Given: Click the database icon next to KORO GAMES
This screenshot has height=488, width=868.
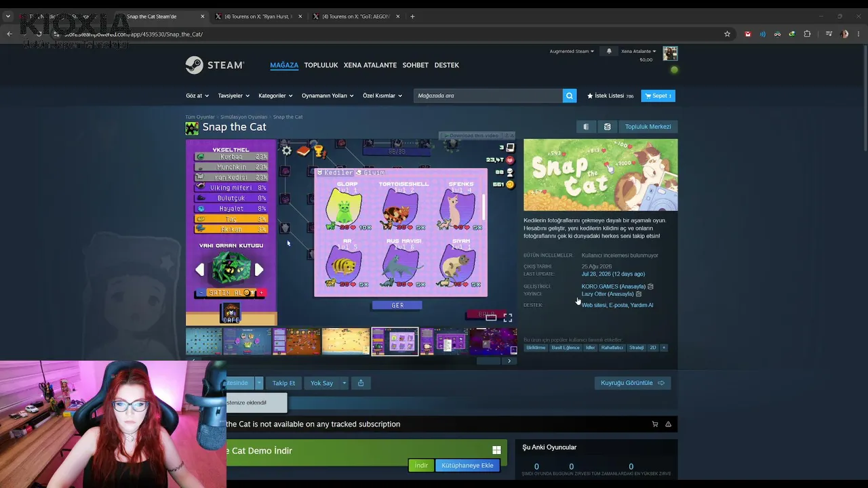Looking at the screenshot, I should point(650,287).
